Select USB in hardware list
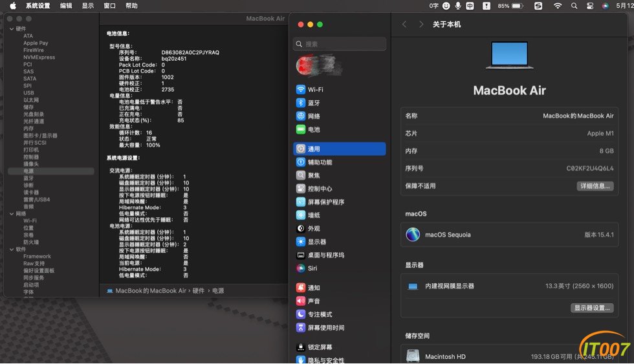The width and height of the screenshot is (634, 364). tap(28, 93)
